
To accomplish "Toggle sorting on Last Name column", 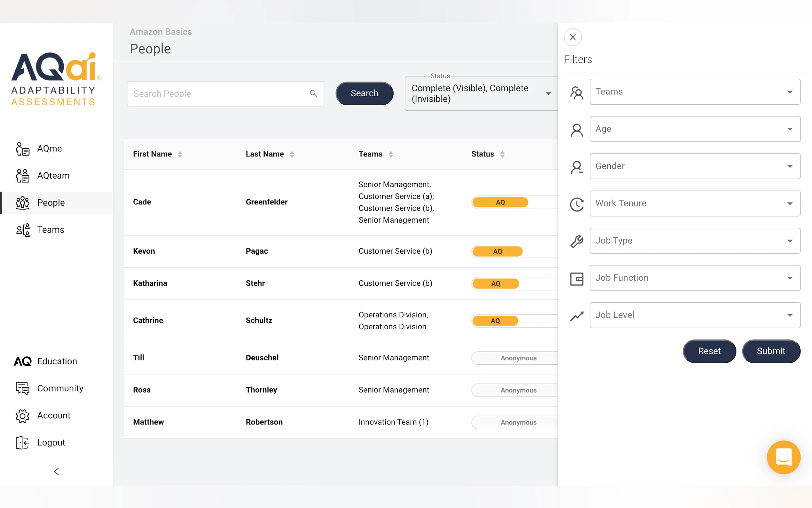I will pos(292,154).
